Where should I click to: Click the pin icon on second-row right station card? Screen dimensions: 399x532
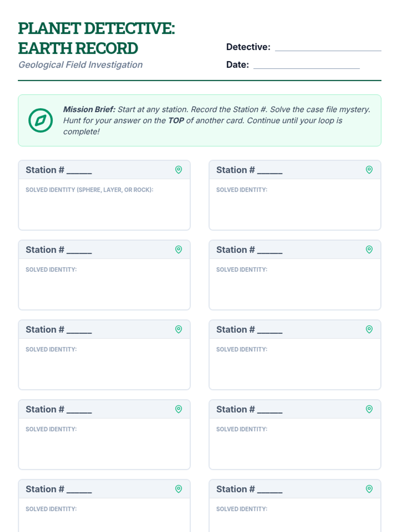369,250
